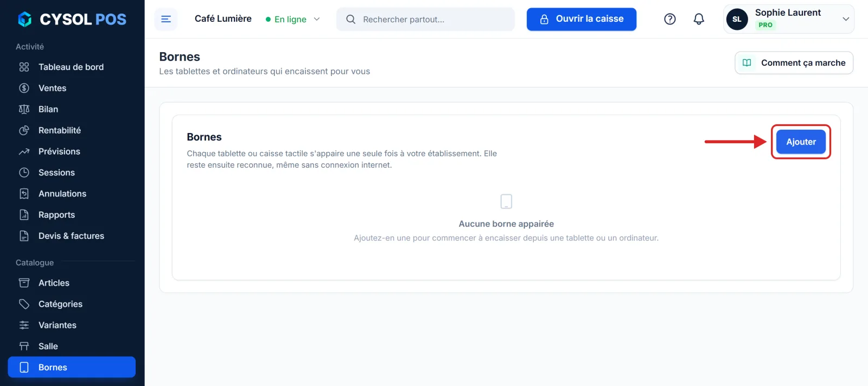The height and width of the screenshot is (386, 868).
Task: Click the Rentabilité pie chart icon
Action: point(24,130)
